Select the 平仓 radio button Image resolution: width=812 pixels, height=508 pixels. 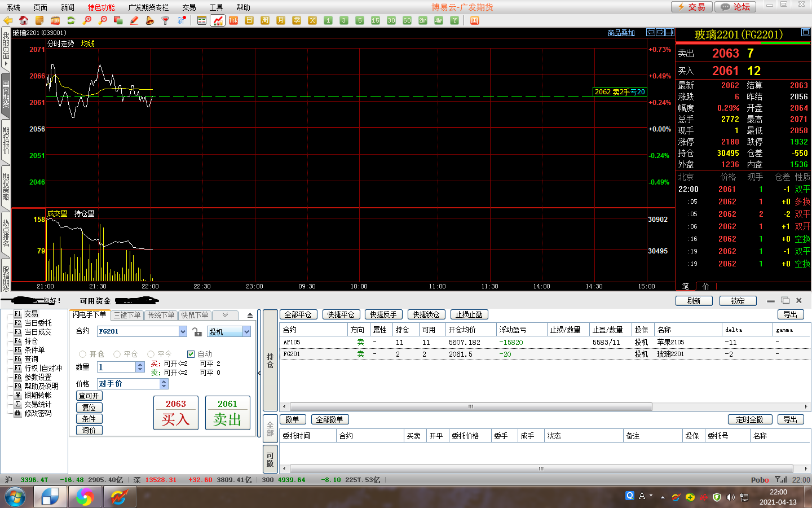click(x=117, y=354)
